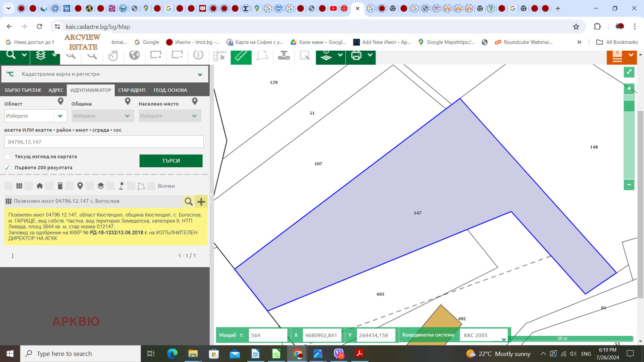Click the globe full extent icon
Screen dimensions: 644x362
(x=134, y=55)
